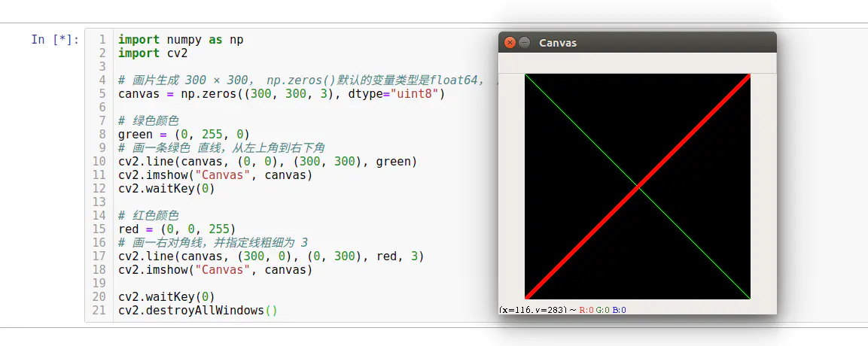Click the B:0 value in status bar

(619, 310)
